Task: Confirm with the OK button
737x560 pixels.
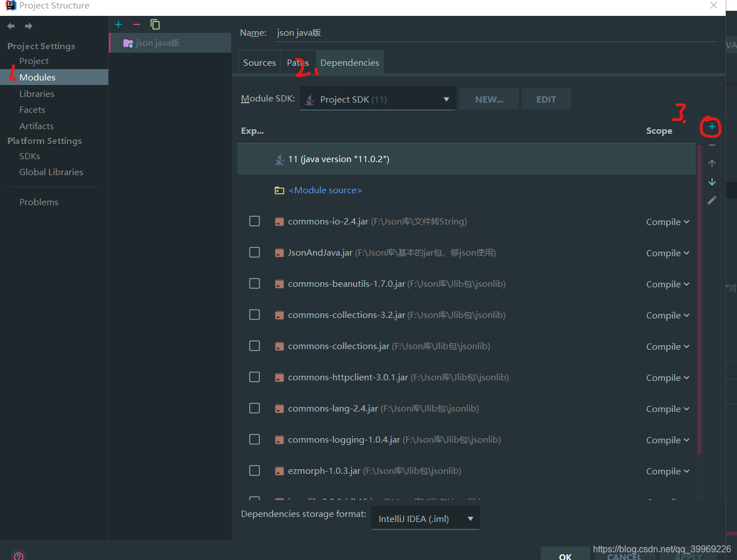Action: tap(565, 554)
